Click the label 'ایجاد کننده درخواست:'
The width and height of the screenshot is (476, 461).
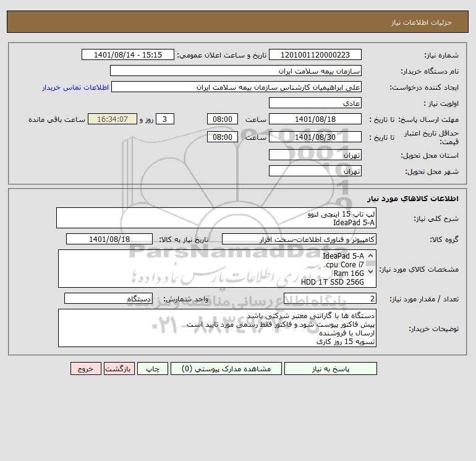[x=424, y=87]
